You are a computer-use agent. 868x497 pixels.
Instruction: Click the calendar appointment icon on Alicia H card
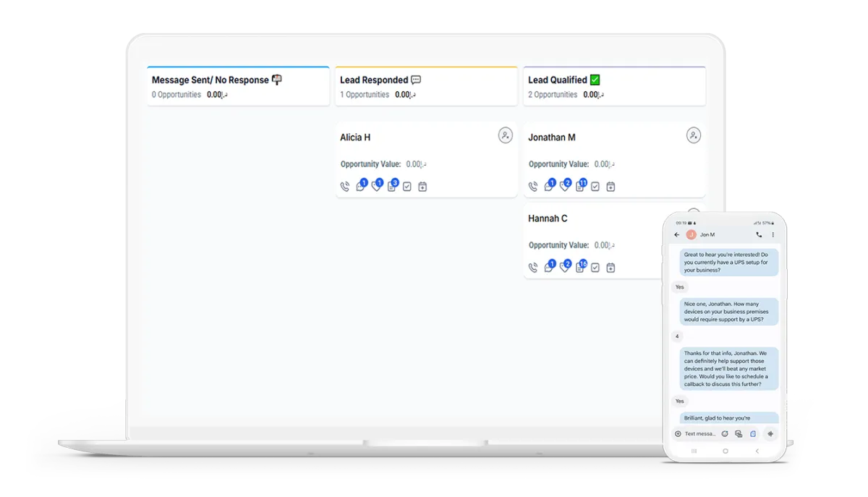422,187
